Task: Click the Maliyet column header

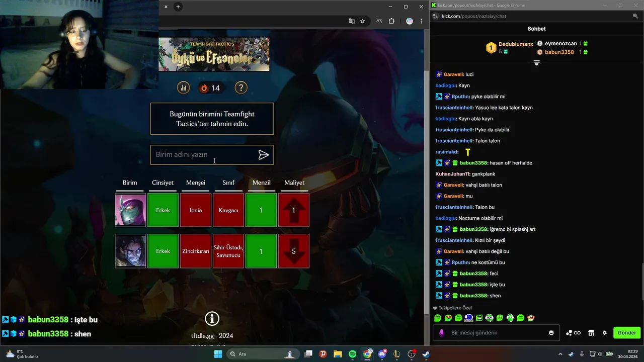Action: (294, 183)
